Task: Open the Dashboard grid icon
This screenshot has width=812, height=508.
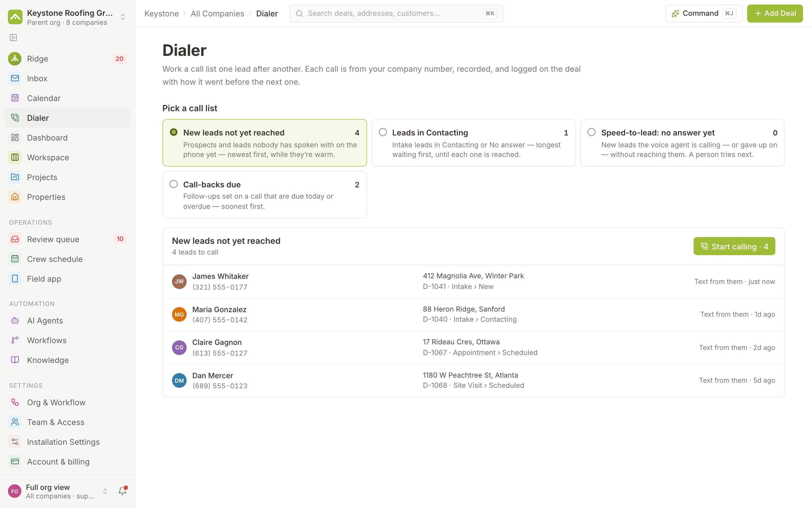Action: click(x=15, y=137)
